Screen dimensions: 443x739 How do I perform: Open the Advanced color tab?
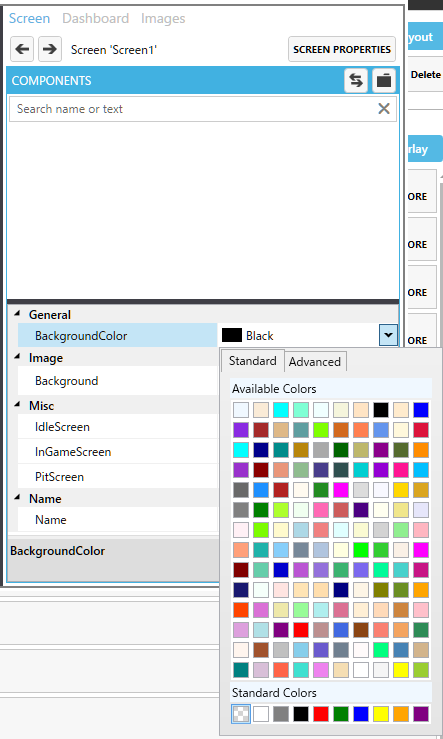coord(315,362)
